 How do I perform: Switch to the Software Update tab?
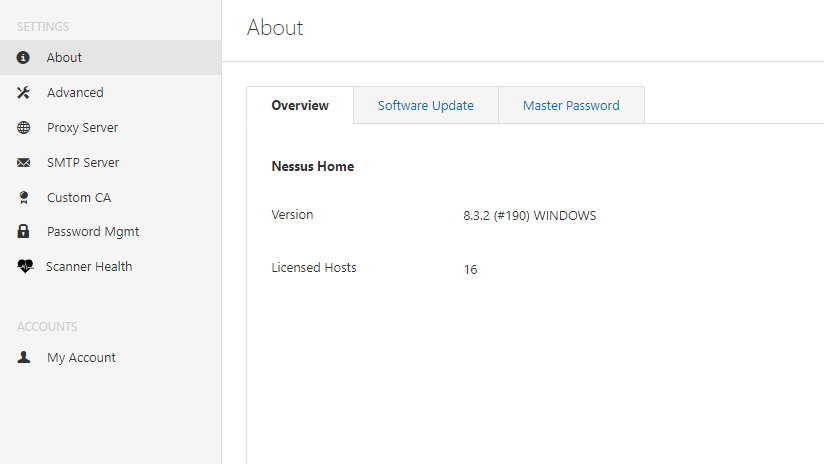click(x=425, y=105)
